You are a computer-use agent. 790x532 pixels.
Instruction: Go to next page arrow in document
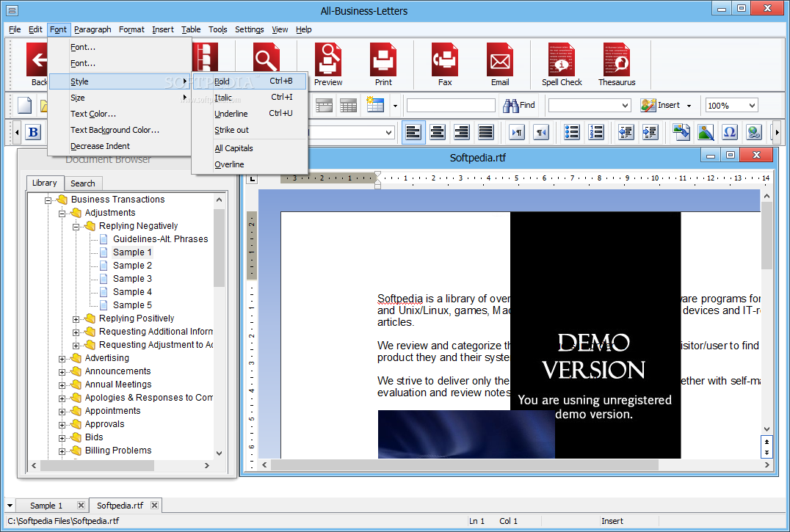pyautogui.click(x=767, y=453)
